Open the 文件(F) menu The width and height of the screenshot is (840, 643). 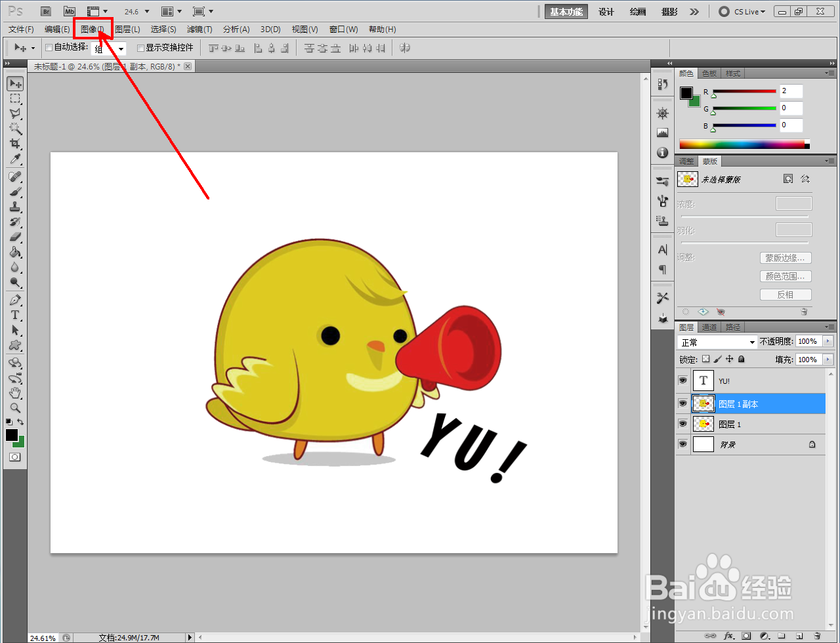[x=22, y=30]
